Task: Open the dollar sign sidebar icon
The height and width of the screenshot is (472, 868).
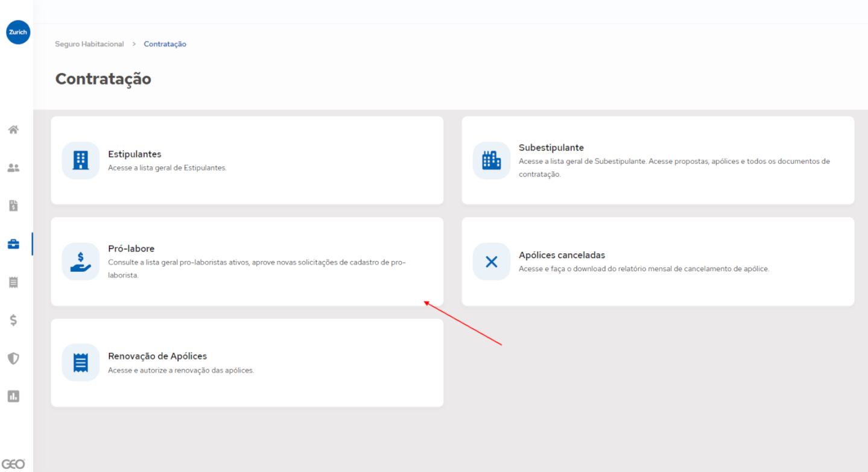Action: click(x=13, y=320)
